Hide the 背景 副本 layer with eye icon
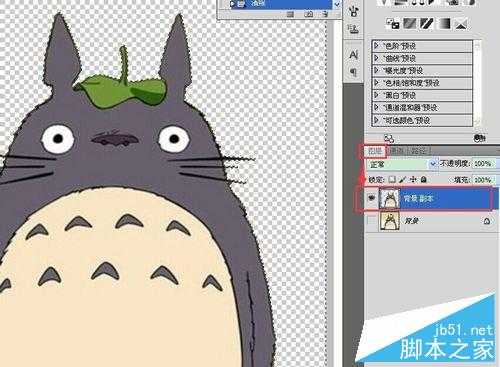The image size is (500, 367). [x=371, y=198]
